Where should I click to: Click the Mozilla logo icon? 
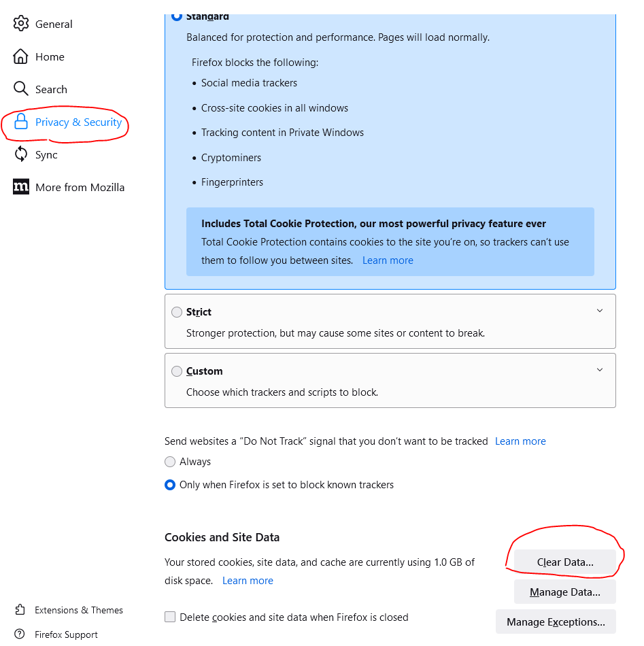[x=21, y=186]
